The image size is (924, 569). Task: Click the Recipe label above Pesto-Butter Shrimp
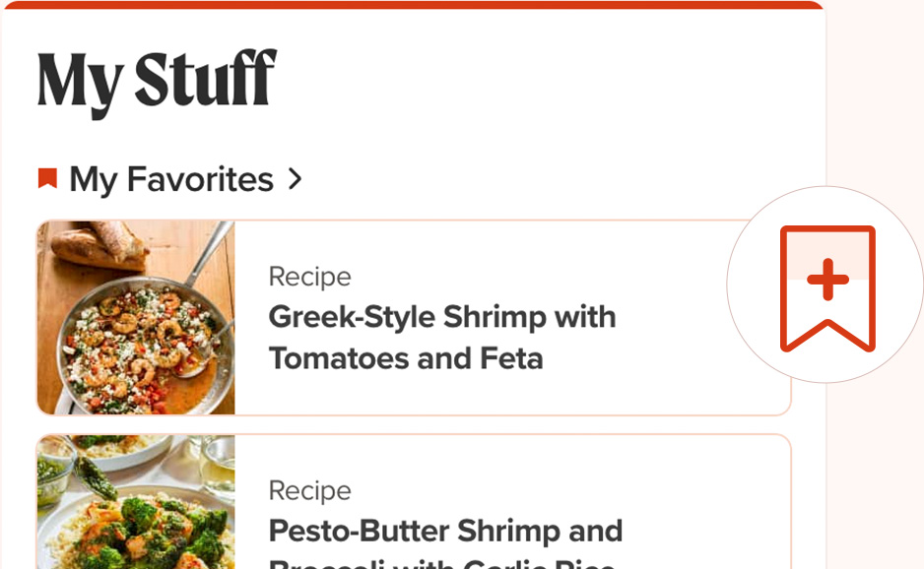[310, 490]
